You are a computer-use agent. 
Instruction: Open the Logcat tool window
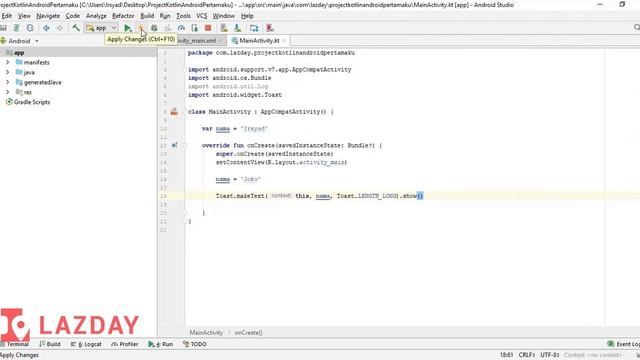tap(86, 344)
